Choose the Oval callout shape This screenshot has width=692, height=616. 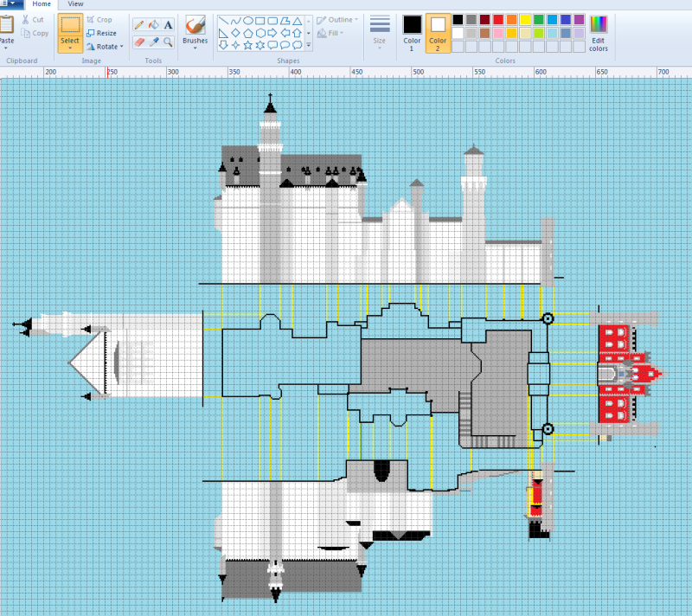click(285, 45)
